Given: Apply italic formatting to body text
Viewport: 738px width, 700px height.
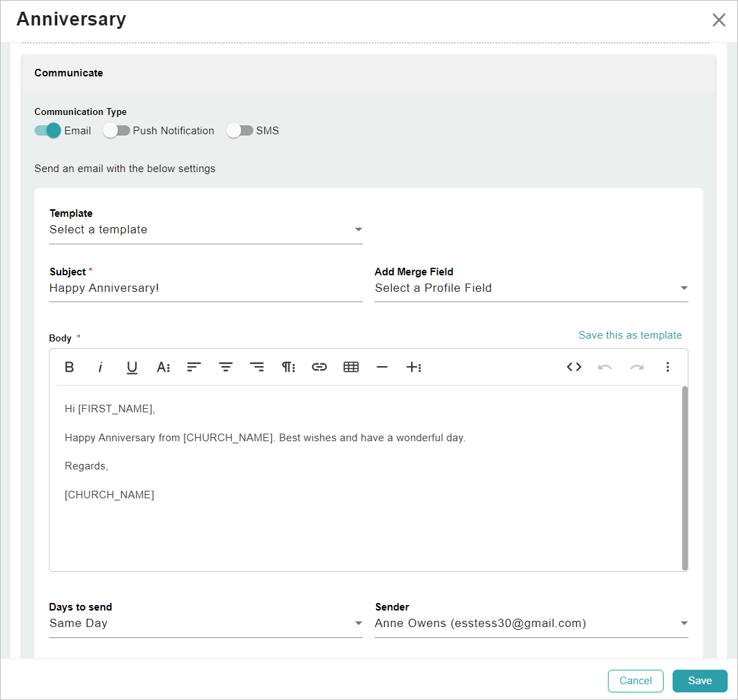Looking at the screenshot, I should (x=101, y=367).
